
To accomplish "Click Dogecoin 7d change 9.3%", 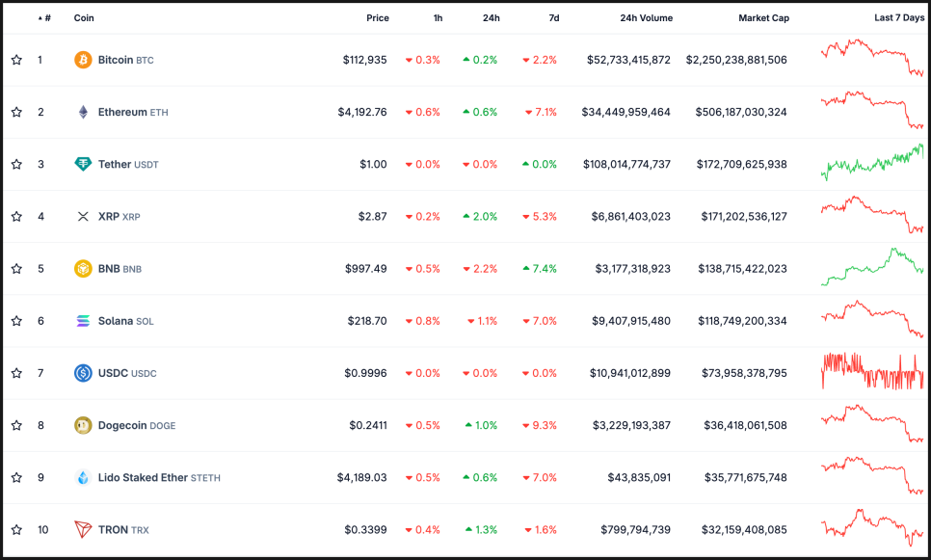I will coord(540,426).
